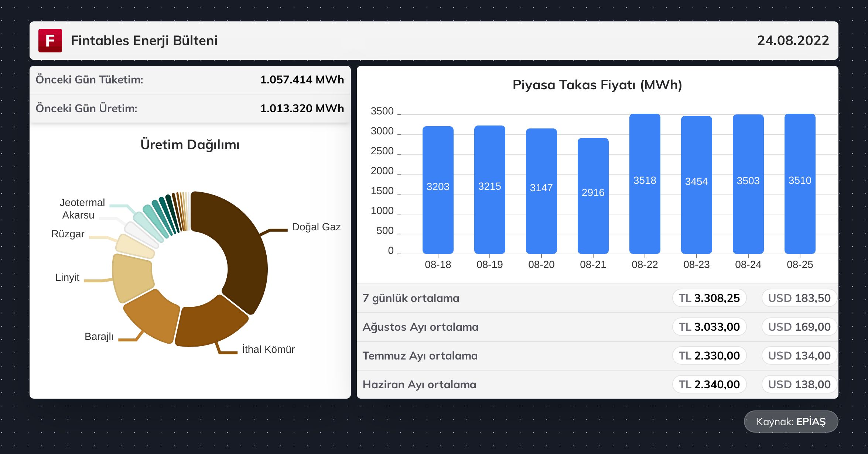Image resolution: width=868 pixels, height=454 pixels.
Task: Click TL 2.340,00 Haziran average badge
Action: tap(709, 385)
